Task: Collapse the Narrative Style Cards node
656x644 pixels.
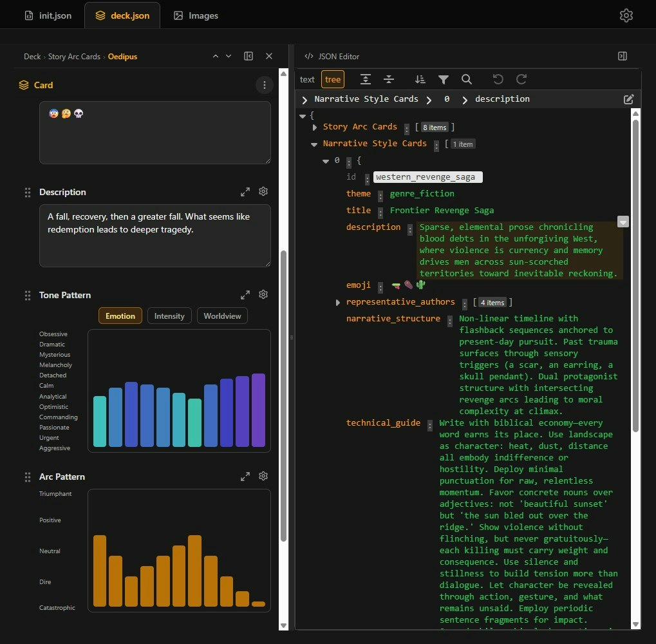Action: tap(314, 144)
